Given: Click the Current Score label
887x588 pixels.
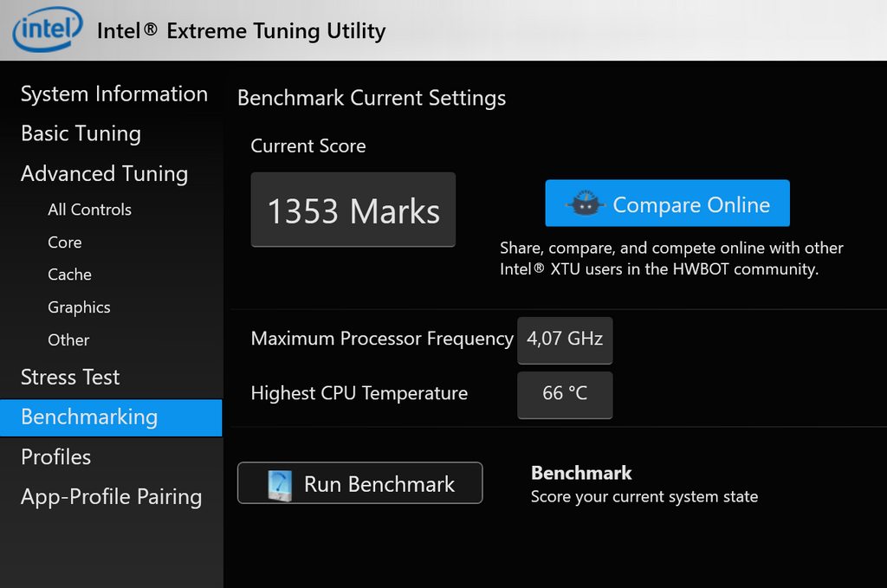Looking at the screenshot, I should (308, 145).
